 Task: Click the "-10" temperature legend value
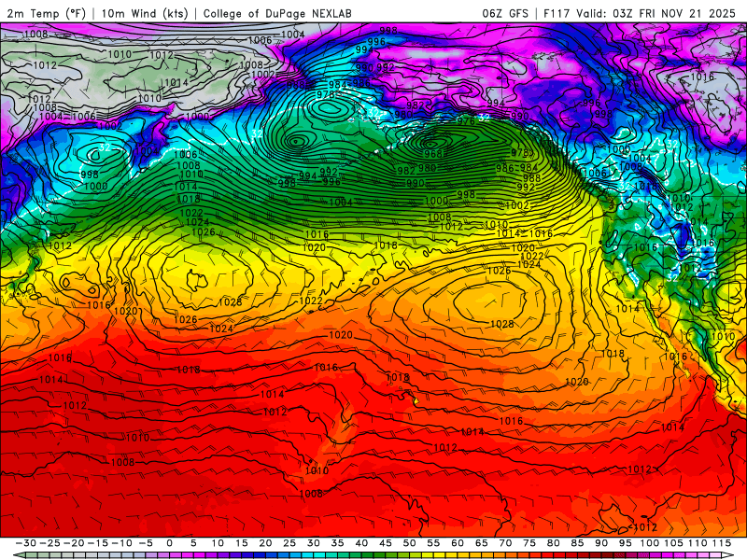[121, 543]
